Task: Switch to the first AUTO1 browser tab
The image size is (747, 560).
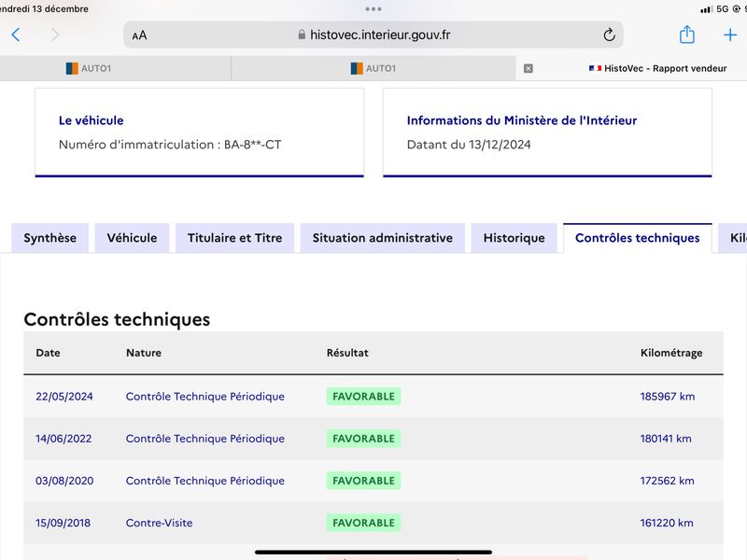Action: click(115, 68)
